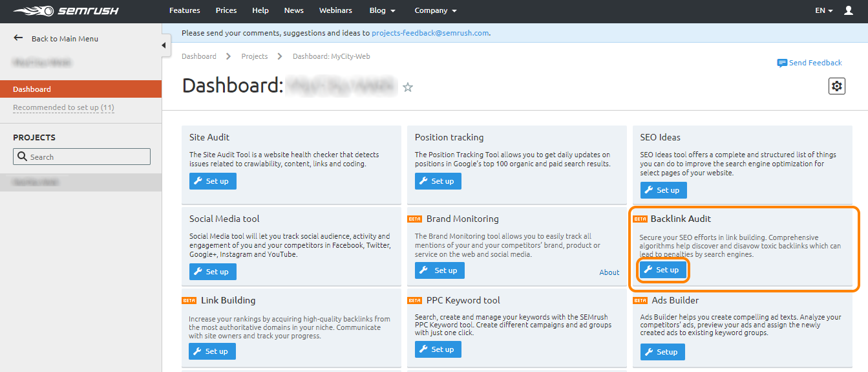This screenshot has width=868, height=372.
Task: Click the PROJECTS sidebar heading
Action: pyautogui.click(x=34, y=137)
